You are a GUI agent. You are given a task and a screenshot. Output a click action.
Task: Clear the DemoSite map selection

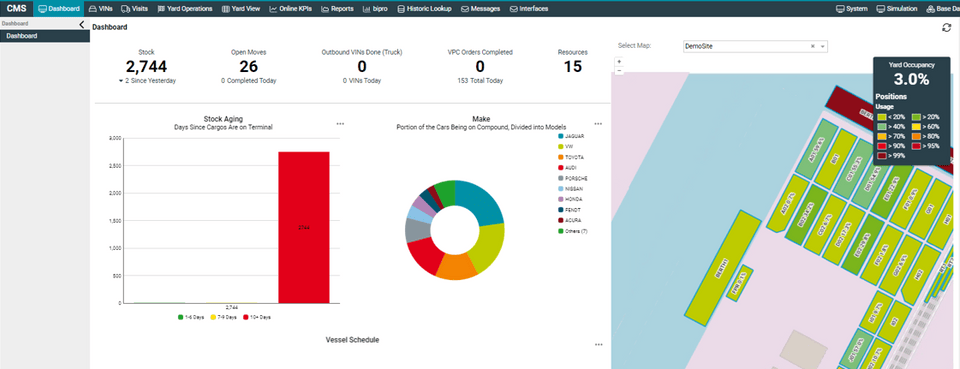pos(812,46)
